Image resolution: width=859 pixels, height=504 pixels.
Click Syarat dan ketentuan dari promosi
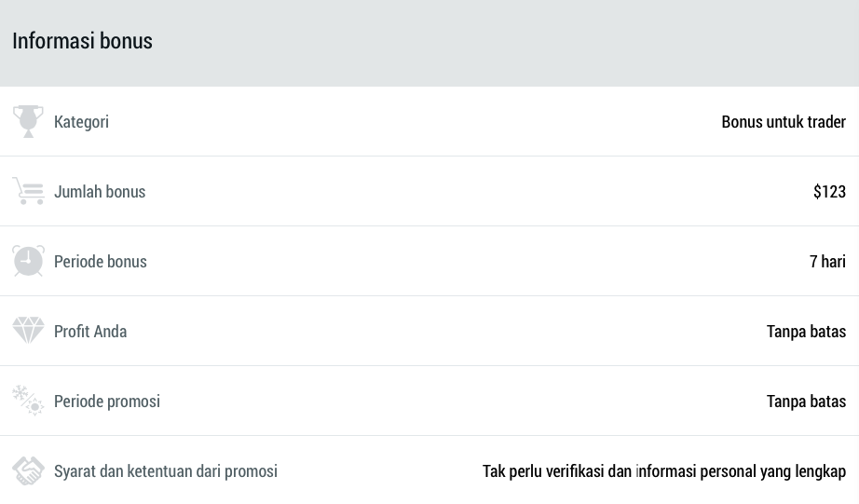coord(166,471)
